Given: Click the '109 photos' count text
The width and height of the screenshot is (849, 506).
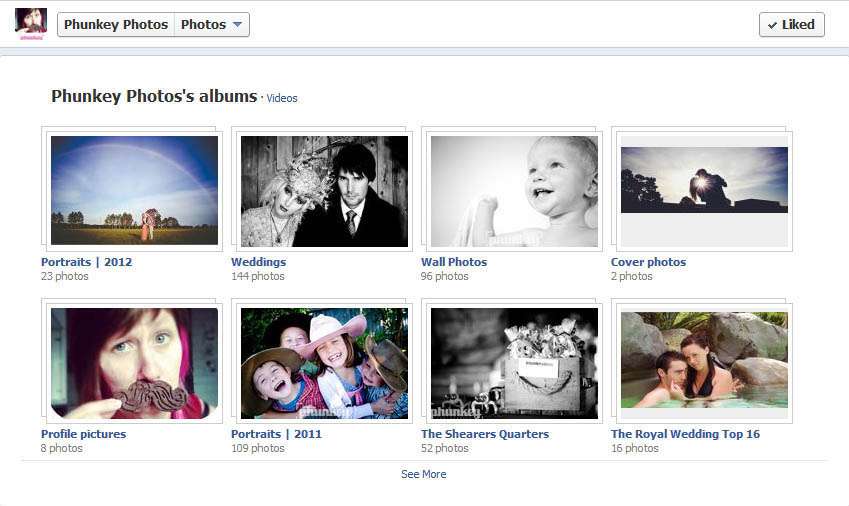Looking at the screenshot, I should (x=258, y=448).
